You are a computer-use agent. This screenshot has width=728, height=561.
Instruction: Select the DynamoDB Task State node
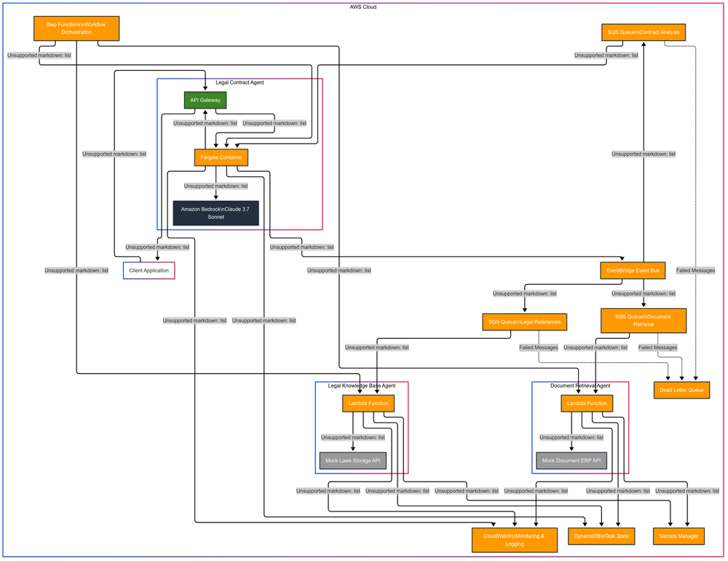point(601,535)
